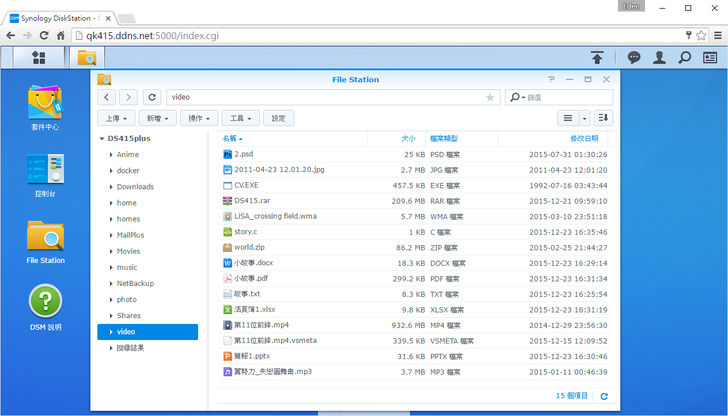Click the Settings (設定) button
The image size is (728, 416).
278,118
